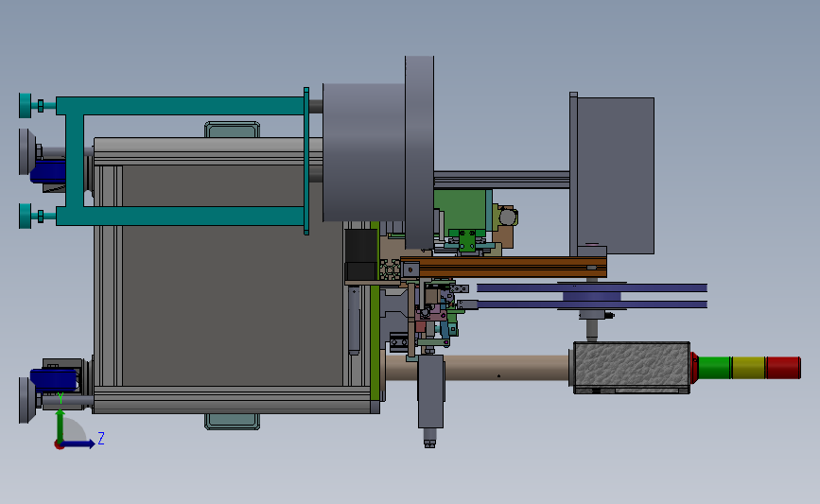Select the gray rectangular box at the right
Screen dimensions: 820x504
[616, 176]
